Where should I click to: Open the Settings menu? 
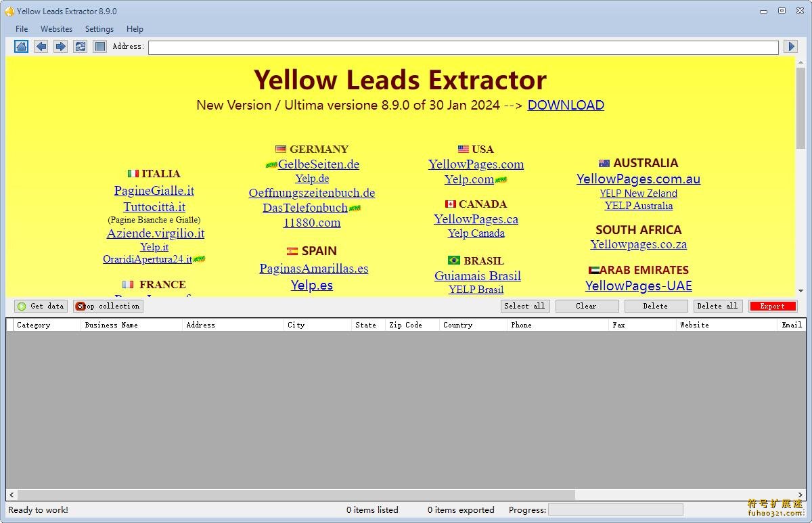tap(99, 29)
